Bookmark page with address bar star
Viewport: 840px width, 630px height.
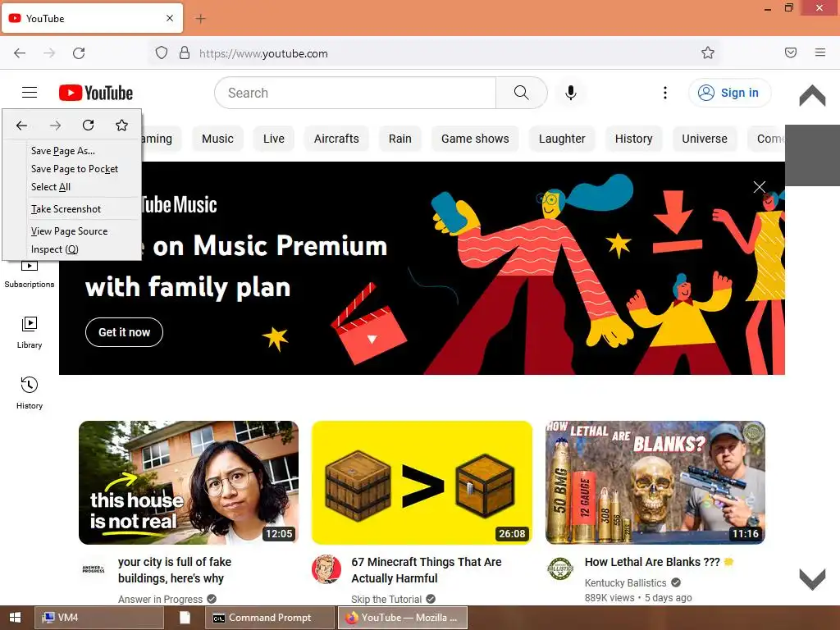708,52
